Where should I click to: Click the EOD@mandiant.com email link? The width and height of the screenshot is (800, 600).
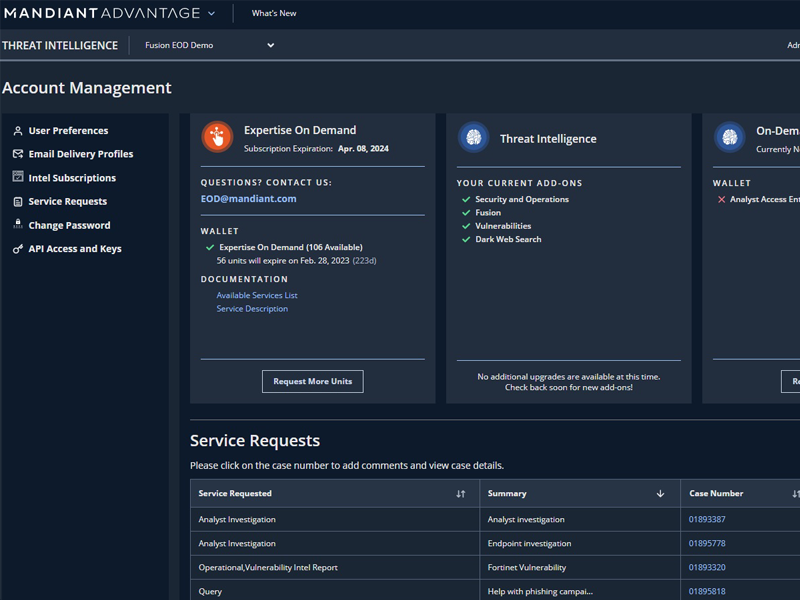pos(248,199)
